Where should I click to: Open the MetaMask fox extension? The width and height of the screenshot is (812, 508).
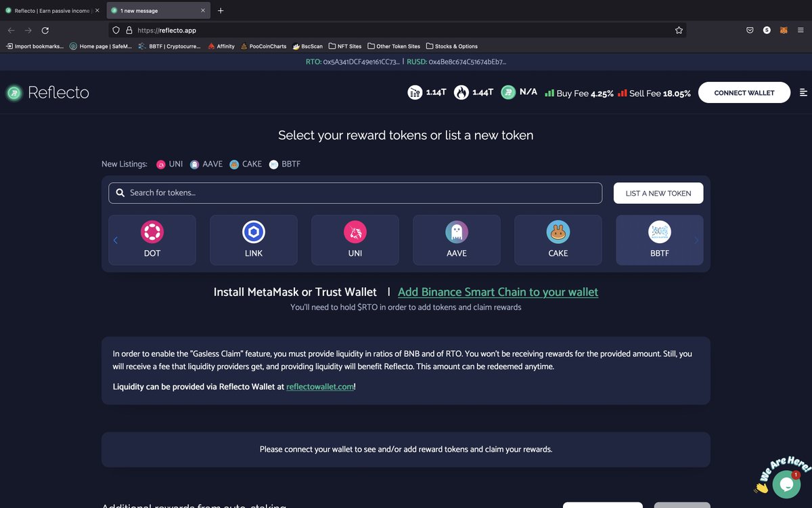click(784, 30)
